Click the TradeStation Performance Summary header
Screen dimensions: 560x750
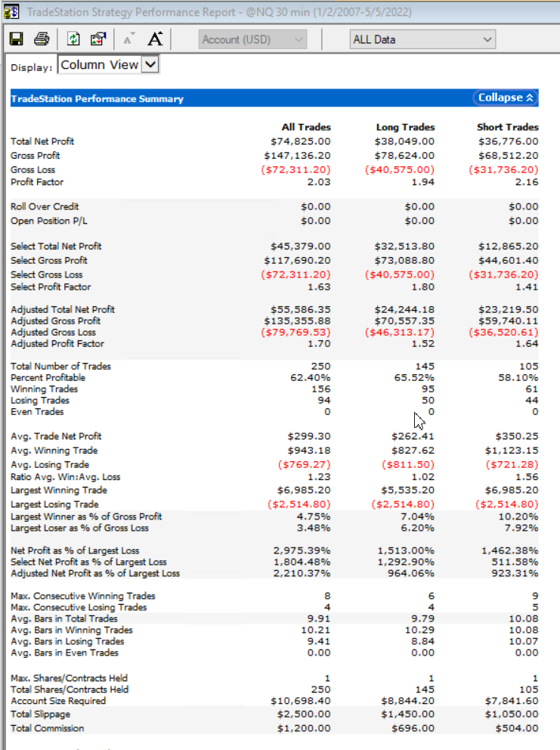[97, 99]
